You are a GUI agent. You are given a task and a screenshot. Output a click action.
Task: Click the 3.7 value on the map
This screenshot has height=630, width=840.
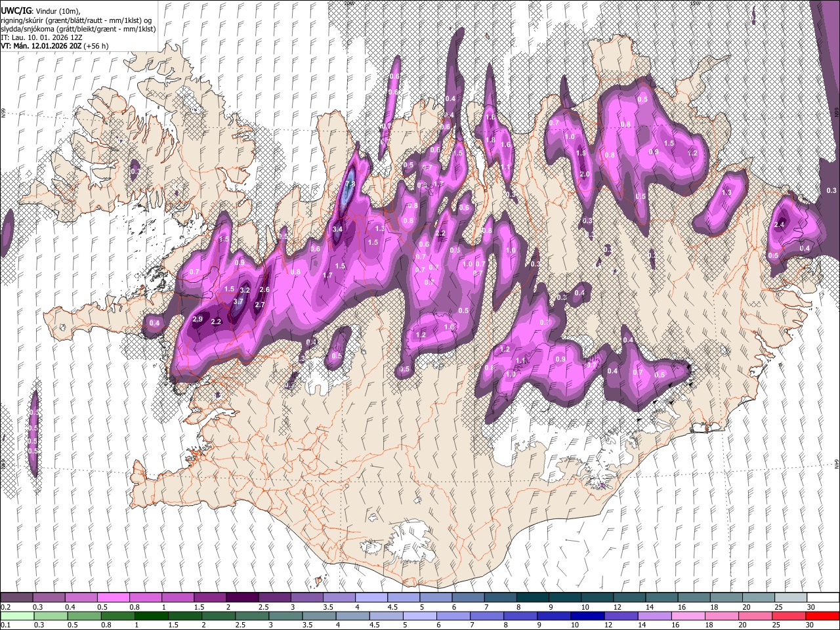point(238,302)
